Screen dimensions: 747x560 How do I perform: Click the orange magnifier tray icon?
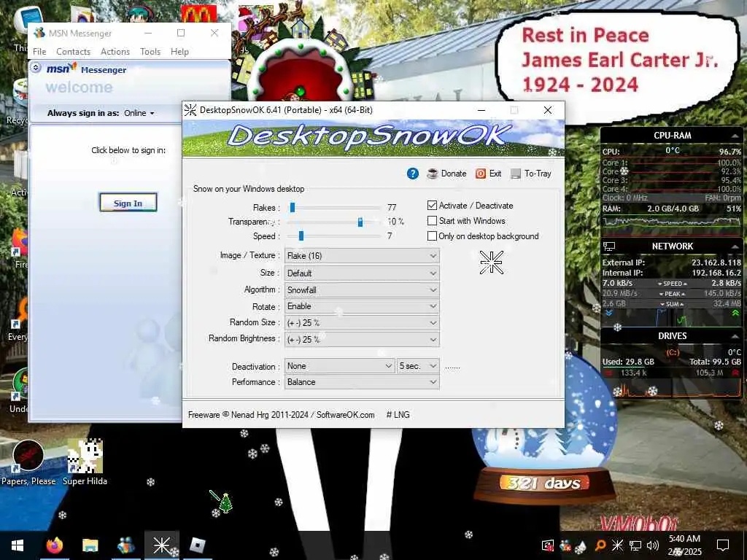click(x=600, y=545)
